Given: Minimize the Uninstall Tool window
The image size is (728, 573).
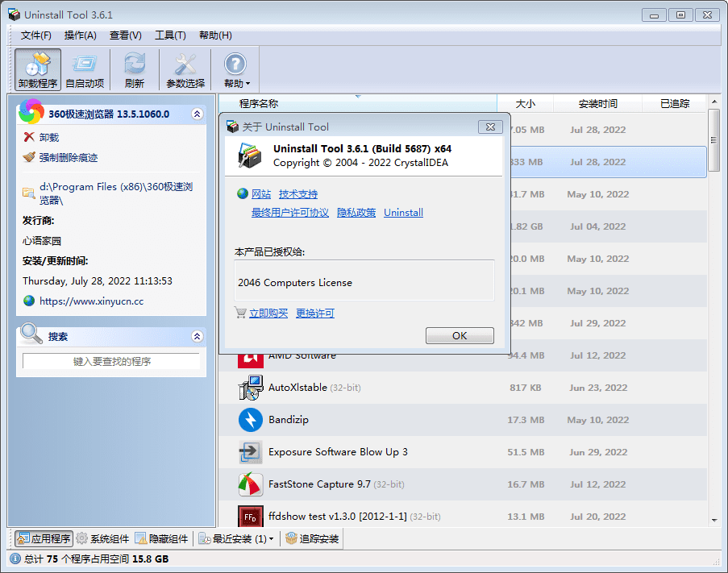Looking at the screenshot, I should click(x=654, y=15).
